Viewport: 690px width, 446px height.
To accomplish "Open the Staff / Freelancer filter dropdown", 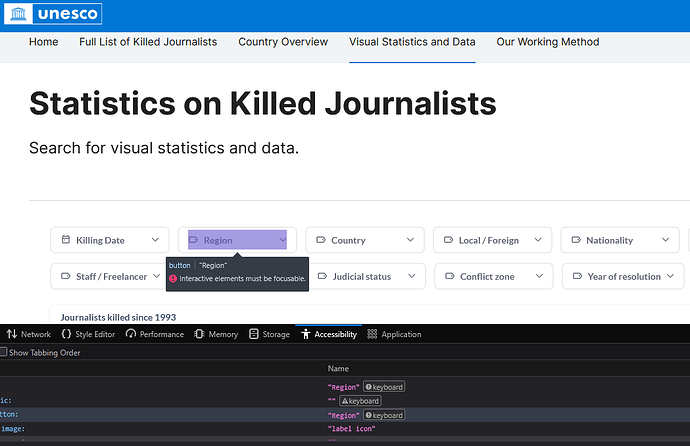I will pyautogui.click(x=108, y=276).
